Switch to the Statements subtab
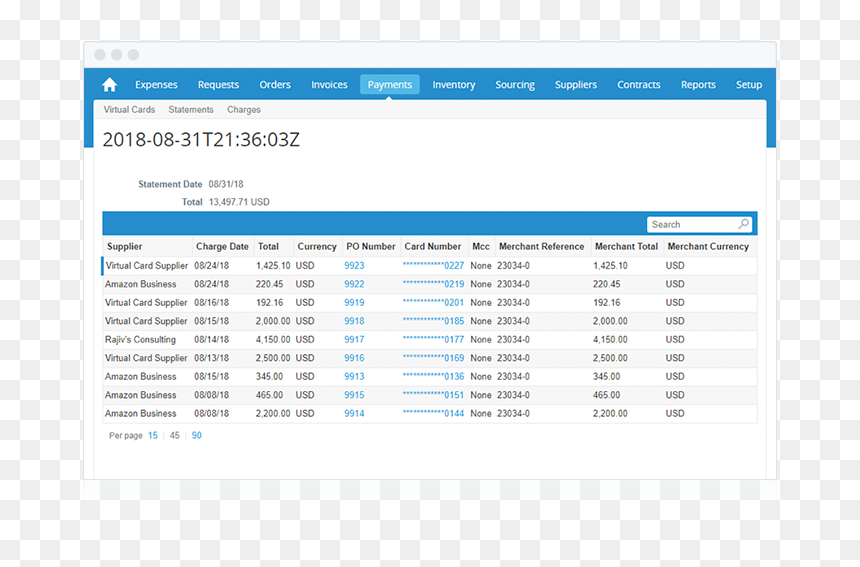 pos(191,110)
